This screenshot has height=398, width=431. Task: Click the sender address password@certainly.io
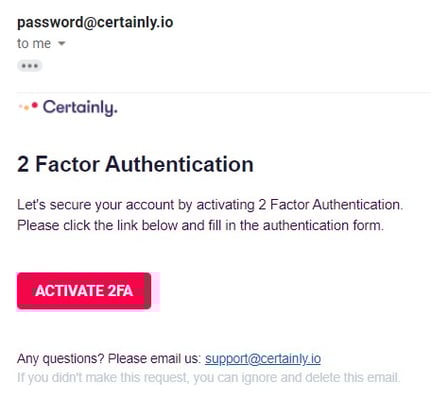(x=95, y=23)
